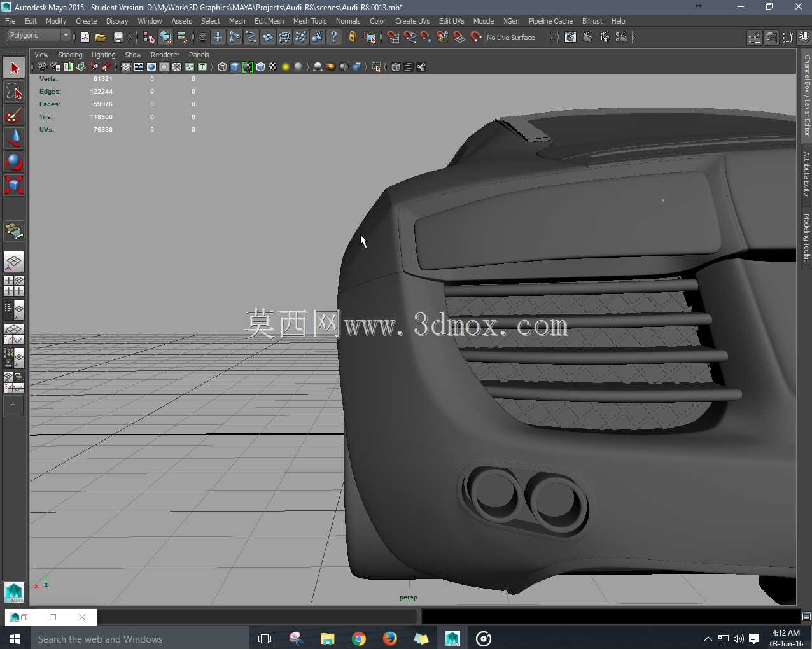This screenshot has height=649, width=812.
Task: Open the Channel Box / Layer Editor tab
Action: pyautogui.click(x=806, y=95)
